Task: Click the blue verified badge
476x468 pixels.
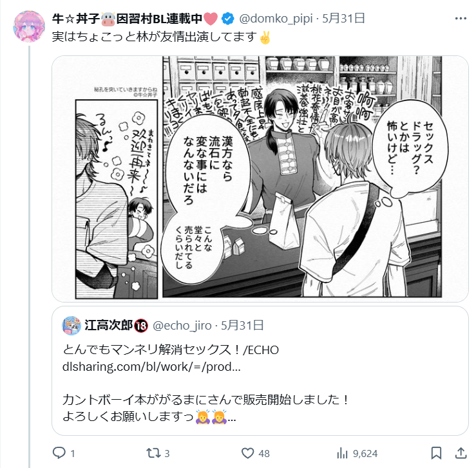Action: click(x=227, y=19)
